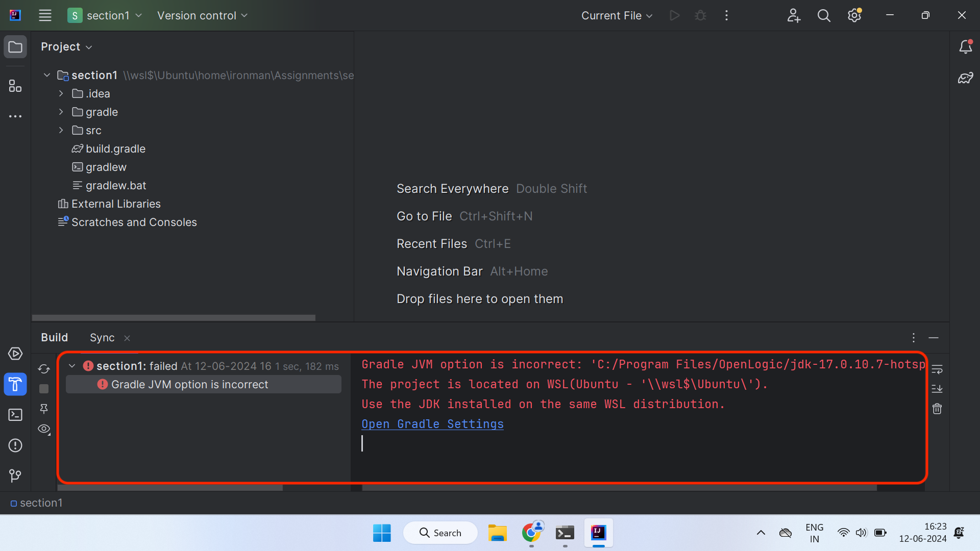Open the Build hammer tool window icon
Image resolution: width=980 pixels, height=551 pixels.
pyautogui.click(x=15, y=384)
